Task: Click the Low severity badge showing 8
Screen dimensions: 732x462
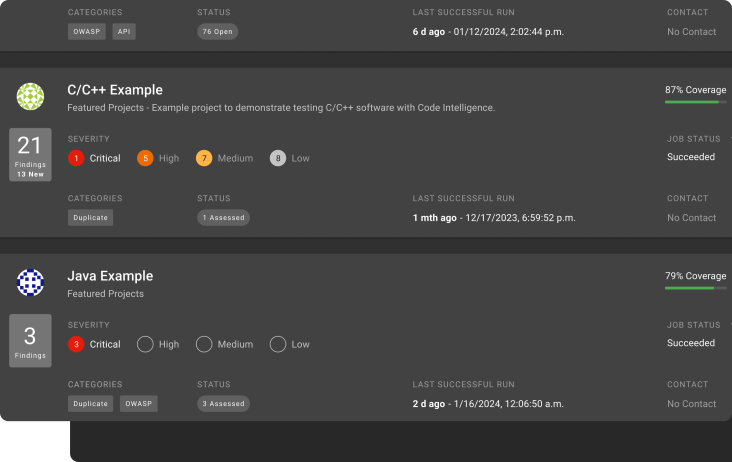Action: tap(278, 158)
